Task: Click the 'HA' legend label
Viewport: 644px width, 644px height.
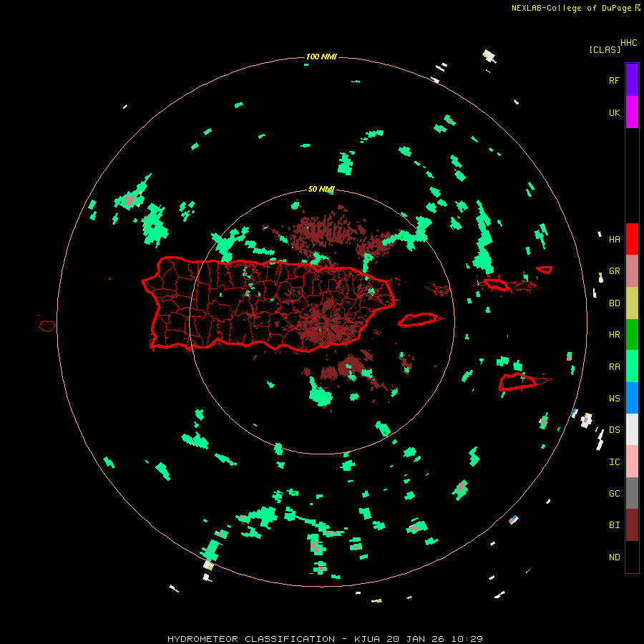Action: pyautogui.click(x=614, y=240)
